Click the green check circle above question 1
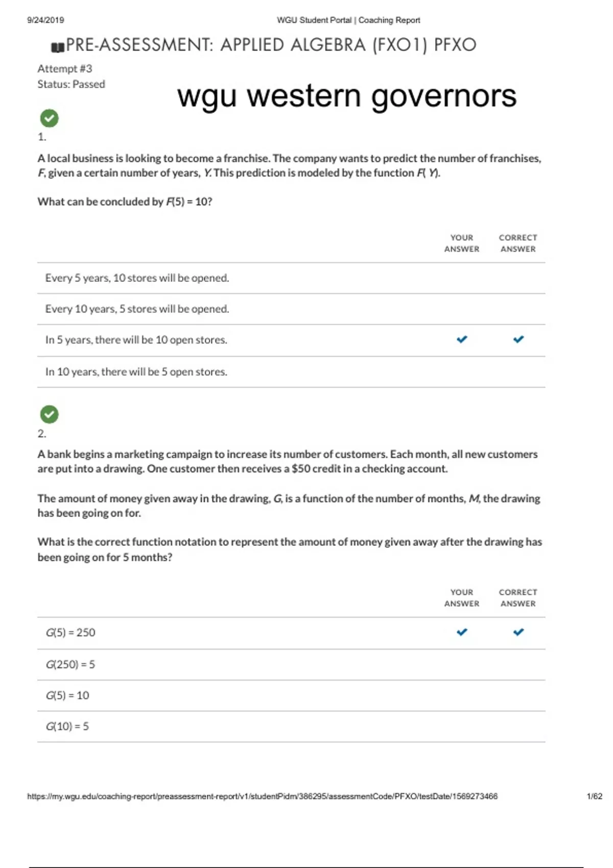This screenshot has height=868, width=613. [49, 118]
